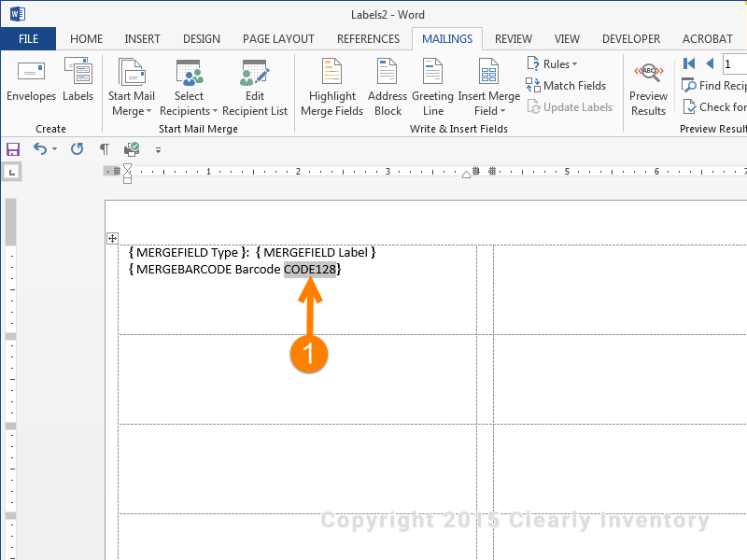This screenshot has height=560, width=747.
Task: Go to the first record
Action: point(689,63)
